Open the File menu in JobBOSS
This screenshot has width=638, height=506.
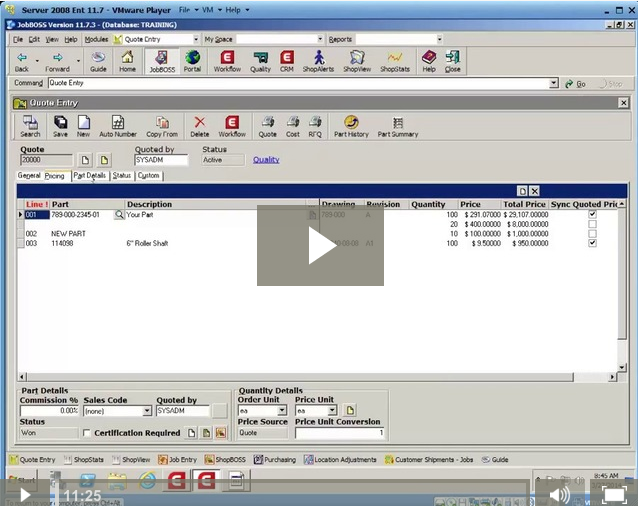click(x=18, y=39)
